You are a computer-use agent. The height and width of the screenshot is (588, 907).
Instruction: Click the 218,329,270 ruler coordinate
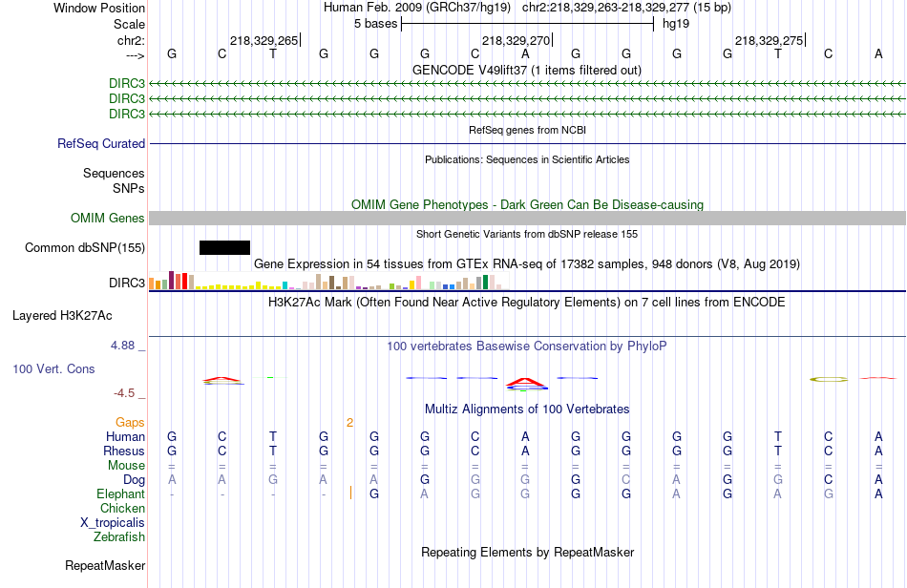[516, 40]
